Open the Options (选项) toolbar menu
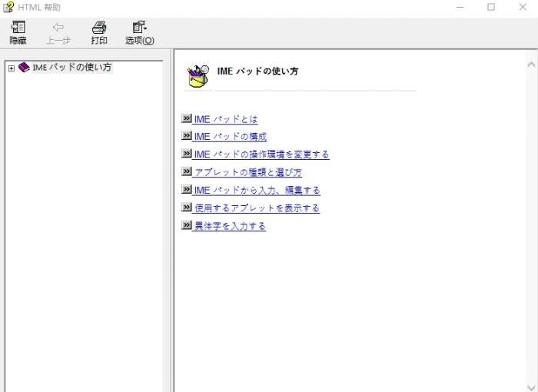 (x=140, y=32)
